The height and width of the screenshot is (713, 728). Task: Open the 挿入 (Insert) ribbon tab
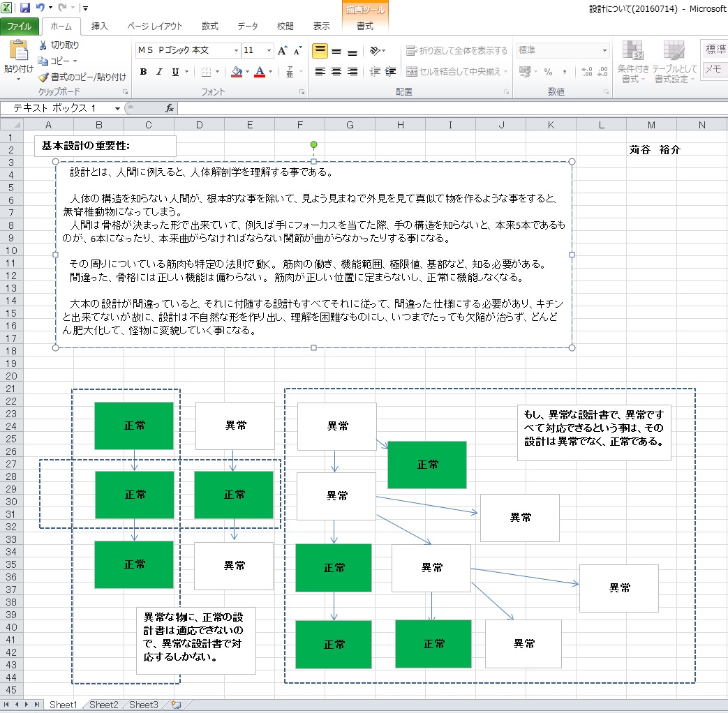[x=100, y=27]
